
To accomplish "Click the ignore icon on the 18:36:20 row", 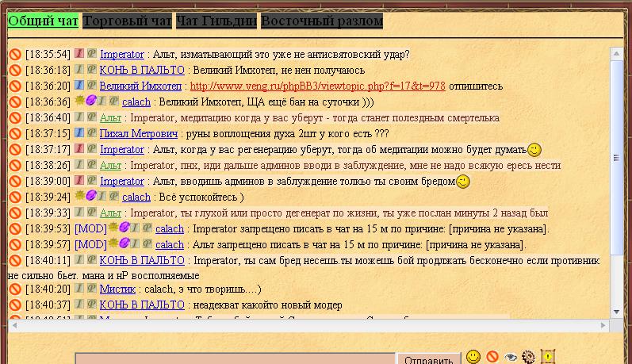I will (15, 86).
